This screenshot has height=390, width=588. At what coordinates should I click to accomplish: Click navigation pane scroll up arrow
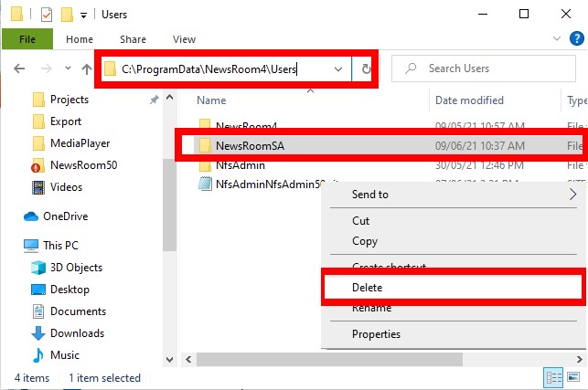coord(169,98)
